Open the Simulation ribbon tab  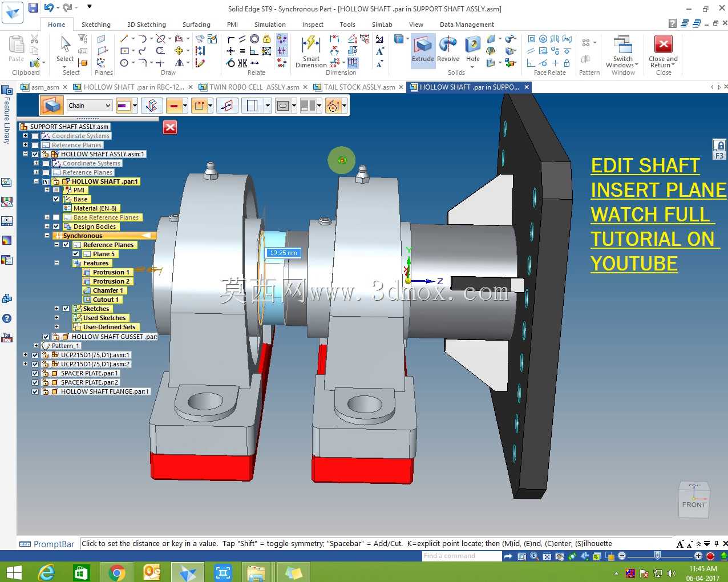pyautogui.click(x=270, y=25)
